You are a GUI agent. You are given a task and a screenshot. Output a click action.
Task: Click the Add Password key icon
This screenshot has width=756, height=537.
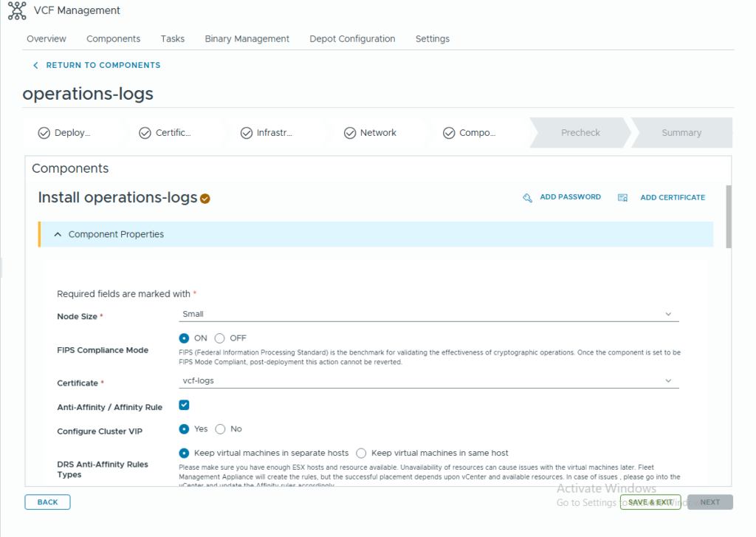pyautogui.click(x=527, y=198)
